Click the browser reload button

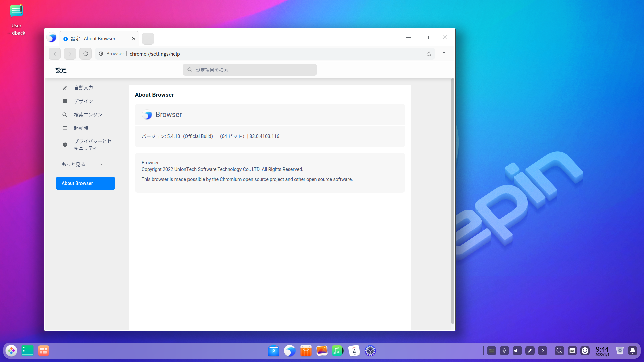click(x=86, y=54)
